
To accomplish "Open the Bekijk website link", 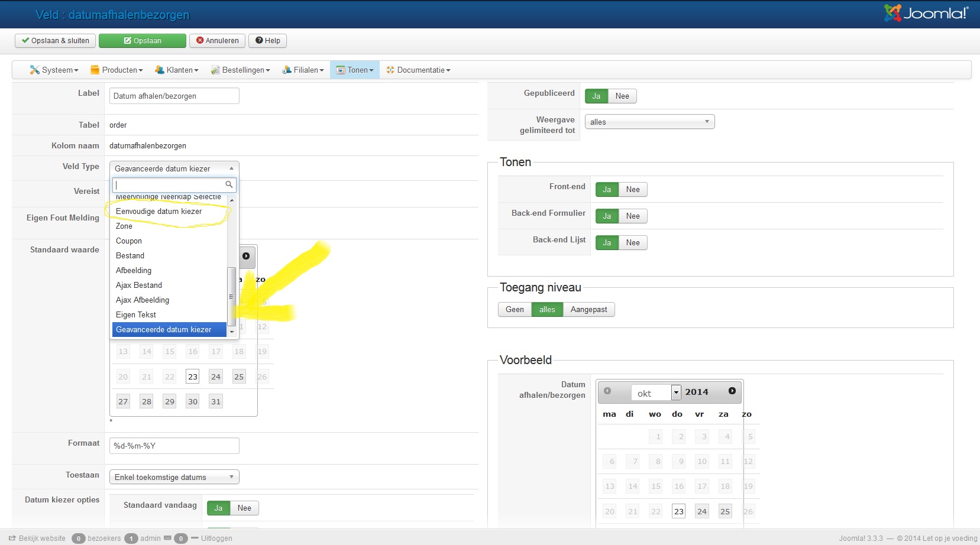I will tap(37, 538).
